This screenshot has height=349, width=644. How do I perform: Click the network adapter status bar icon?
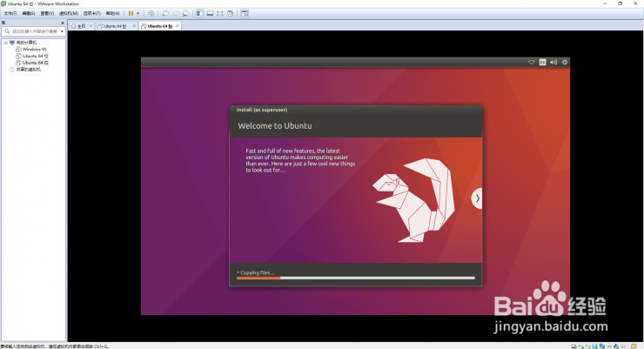pyautogui.click(x=602, y=346)
